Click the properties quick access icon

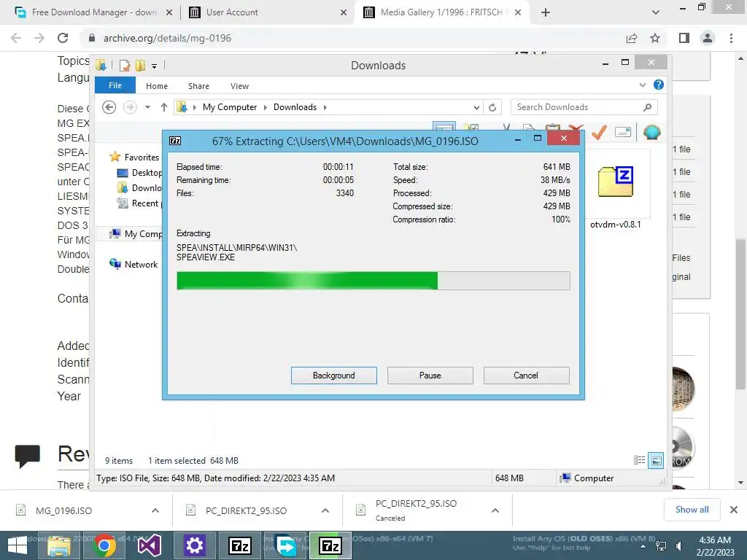click(x=125, y=65)
